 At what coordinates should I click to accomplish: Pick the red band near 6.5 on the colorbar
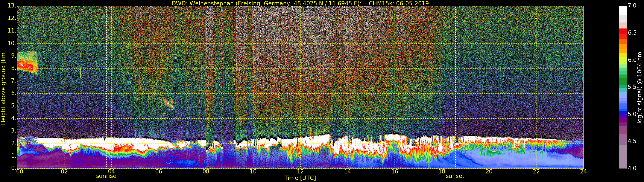[623, 32]
